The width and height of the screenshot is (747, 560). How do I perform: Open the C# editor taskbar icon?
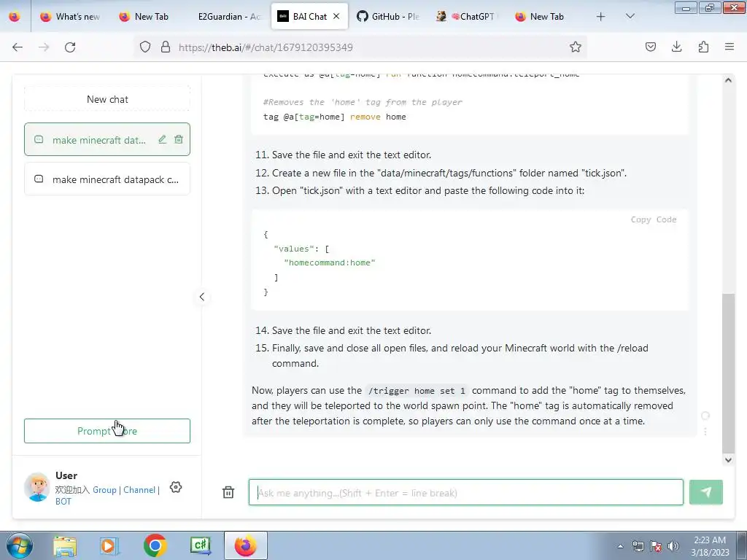[200, 545]
